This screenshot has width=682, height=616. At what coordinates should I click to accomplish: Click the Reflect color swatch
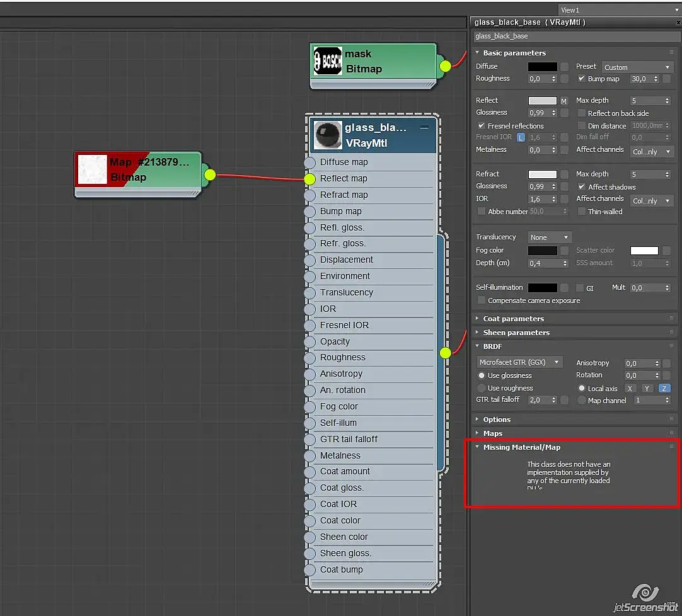coord(542,101)
